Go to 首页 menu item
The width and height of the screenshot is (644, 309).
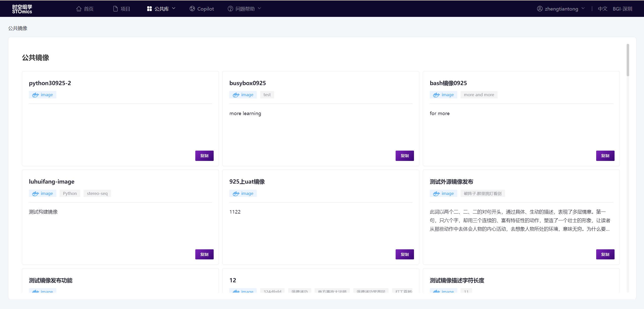point(85,9)
